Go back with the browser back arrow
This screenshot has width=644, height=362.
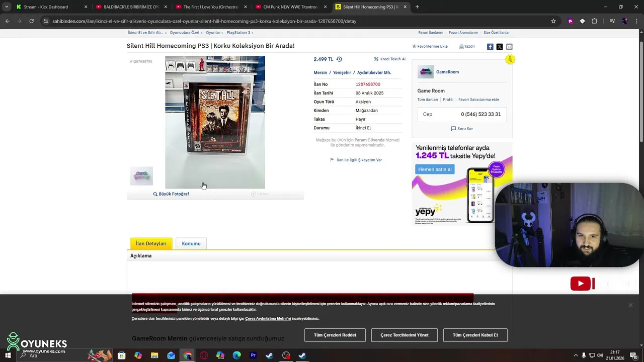tap(7, 21)
